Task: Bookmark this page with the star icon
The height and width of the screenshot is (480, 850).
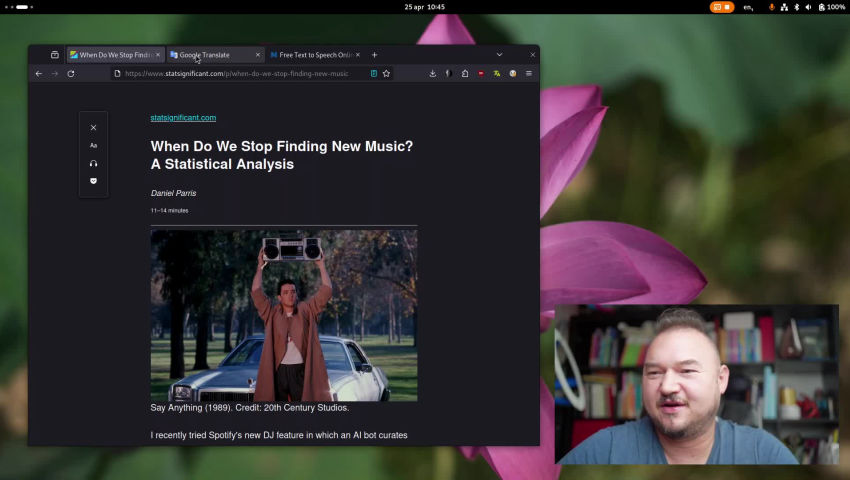Action: coord(387,74)
